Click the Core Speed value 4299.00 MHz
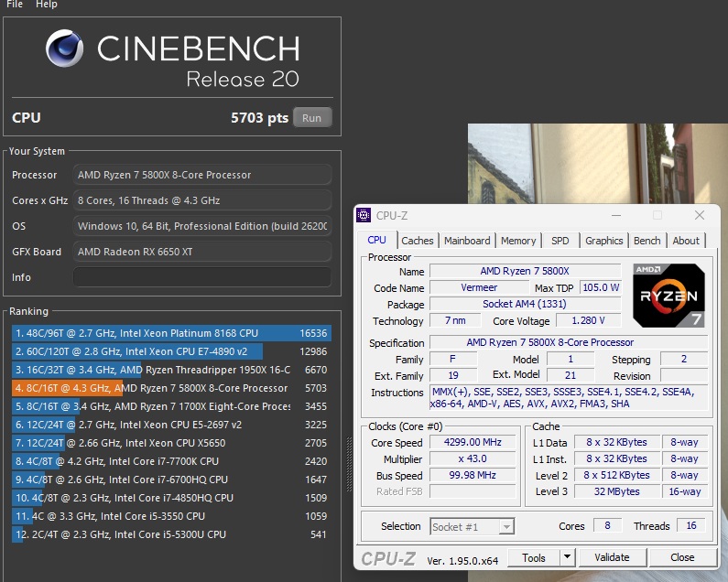Screen dimensions: 728x582 (473, 442)
